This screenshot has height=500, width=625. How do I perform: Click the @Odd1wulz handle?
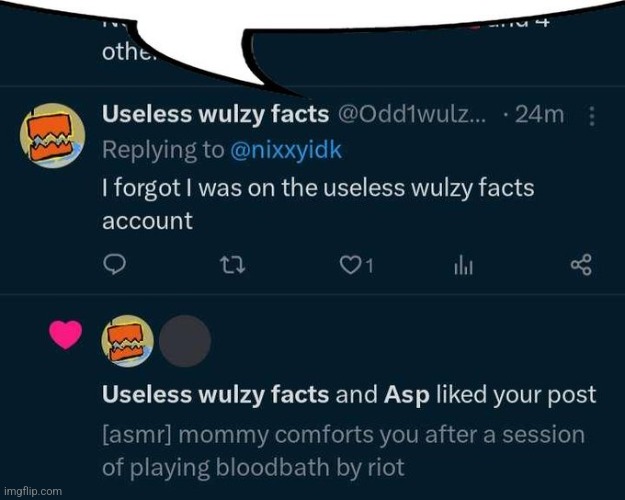[412, 114]
